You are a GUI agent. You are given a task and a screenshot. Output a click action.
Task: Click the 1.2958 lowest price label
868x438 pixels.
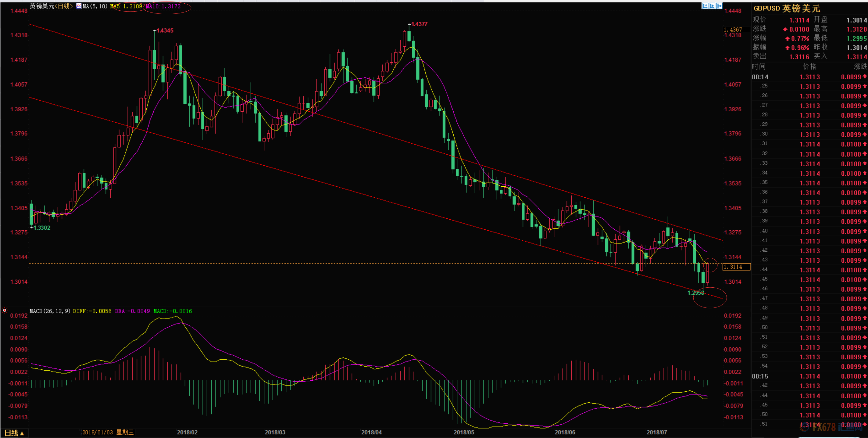696,293
